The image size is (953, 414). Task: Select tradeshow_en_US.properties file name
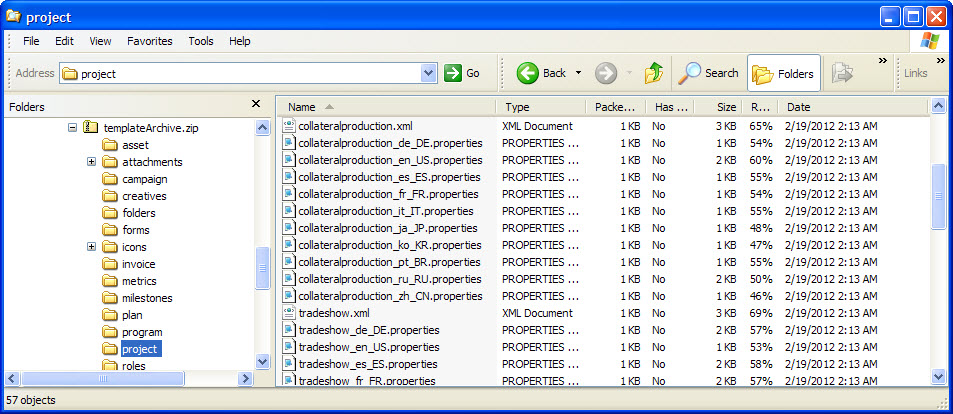click(x=369, y=347)
